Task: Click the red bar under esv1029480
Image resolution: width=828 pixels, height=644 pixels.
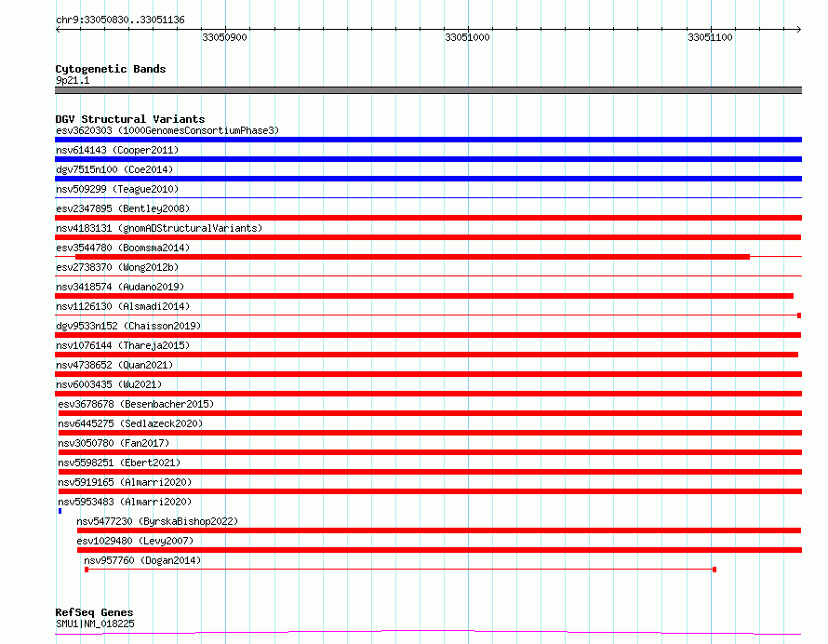Action: point(439,550)
